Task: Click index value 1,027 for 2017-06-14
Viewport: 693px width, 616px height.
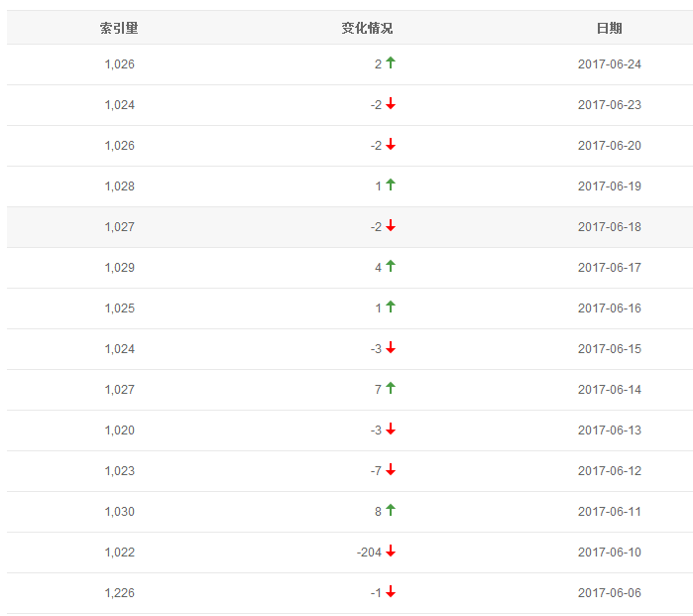Action: point(119,390)
